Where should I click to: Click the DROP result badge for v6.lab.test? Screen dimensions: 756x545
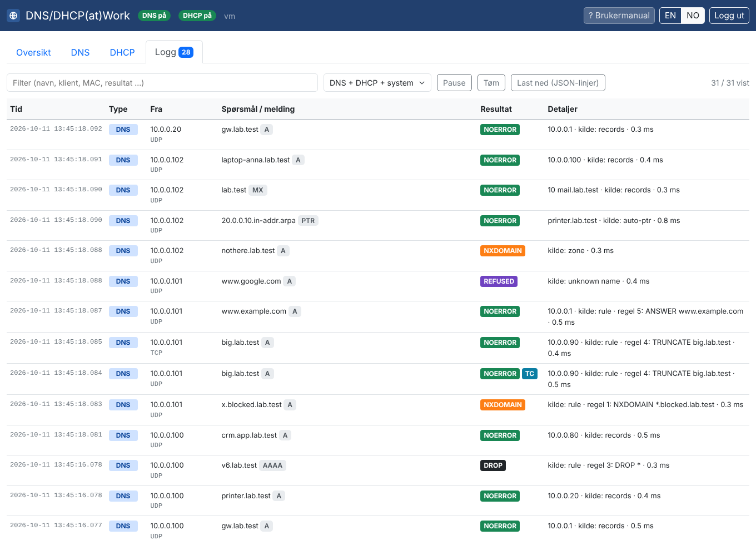click(493, 465)
